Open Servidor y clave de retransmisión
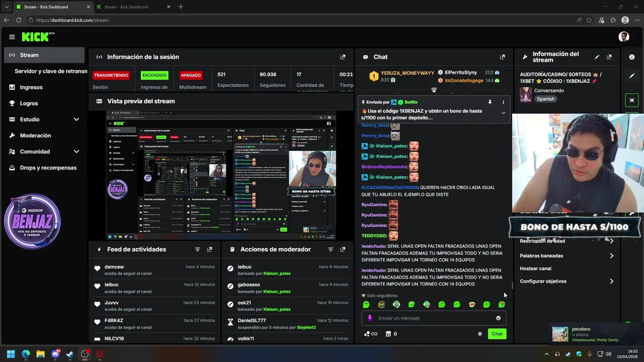The height and width of the screenshot is (362, 644). [x=51, y=71]
